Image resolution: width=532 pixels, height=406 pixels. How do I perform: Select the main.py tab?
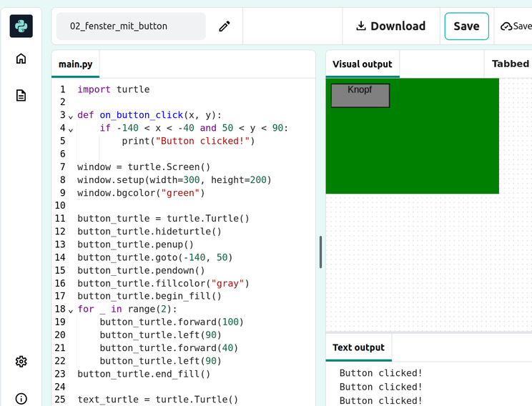(75, 64)
